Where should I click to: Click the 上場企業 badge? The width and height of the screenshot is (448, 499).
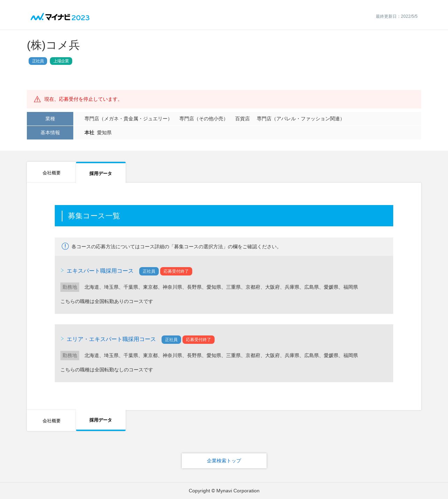(61, 61)
